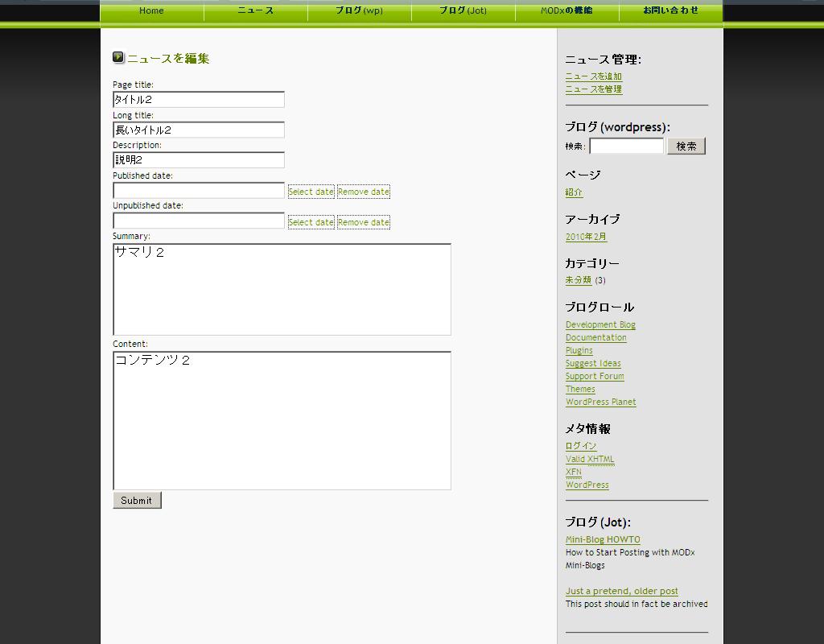Select date for Published date

pyautogui.click(x=311, y=192)
